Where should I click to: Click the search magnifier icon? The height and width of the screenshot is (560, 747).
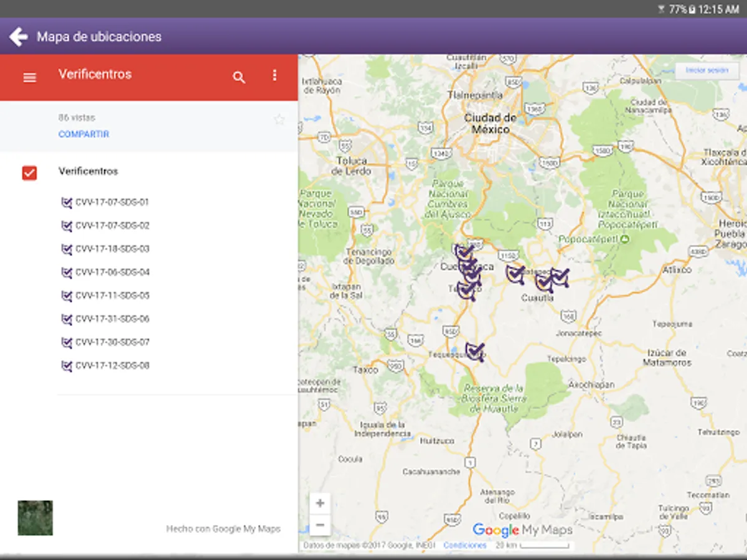point(239,77)
